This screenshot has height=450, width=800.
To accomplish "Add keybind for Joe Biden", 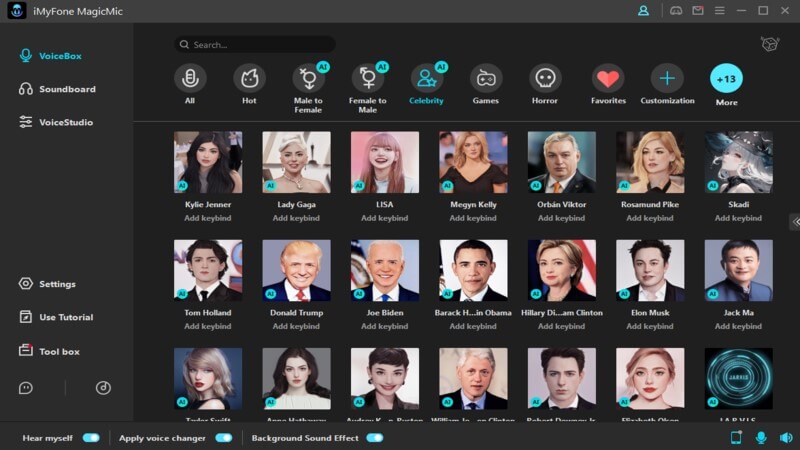I will tap(385, 326).
